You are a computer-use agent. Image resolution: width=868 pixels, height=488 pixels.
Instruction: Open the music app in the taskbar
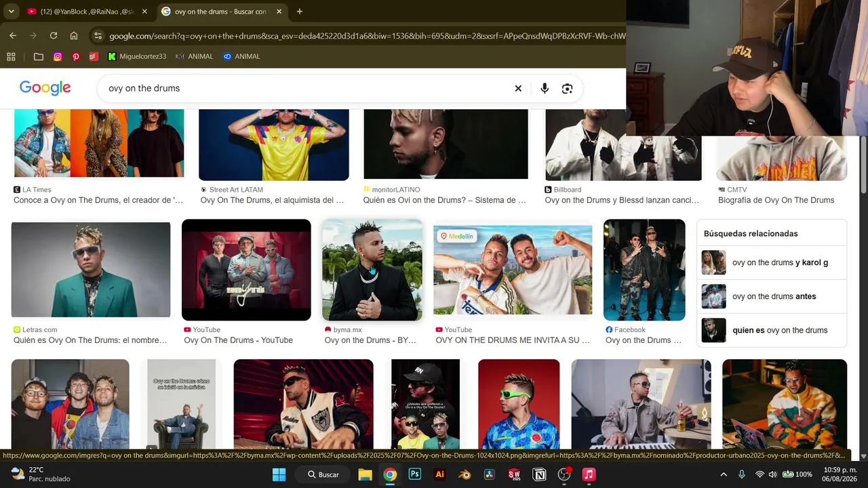589,474
